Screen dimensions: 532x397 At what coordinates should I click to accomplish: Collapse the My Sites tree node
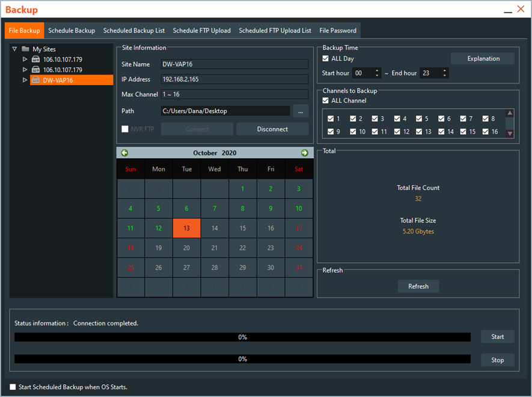point(14,49)
